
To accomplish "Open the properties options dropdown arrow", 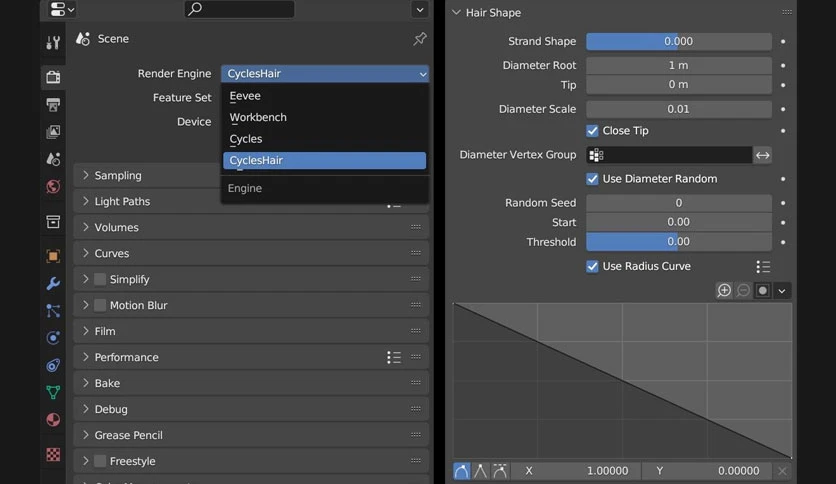I will 420,9.
